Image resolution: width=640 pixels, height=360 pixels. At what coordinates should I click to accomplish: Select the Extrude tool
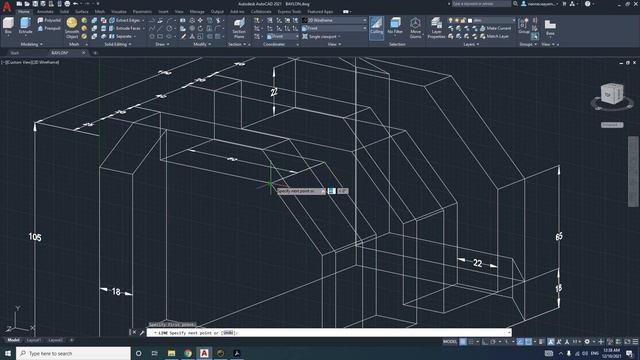(x=25, y=26)
